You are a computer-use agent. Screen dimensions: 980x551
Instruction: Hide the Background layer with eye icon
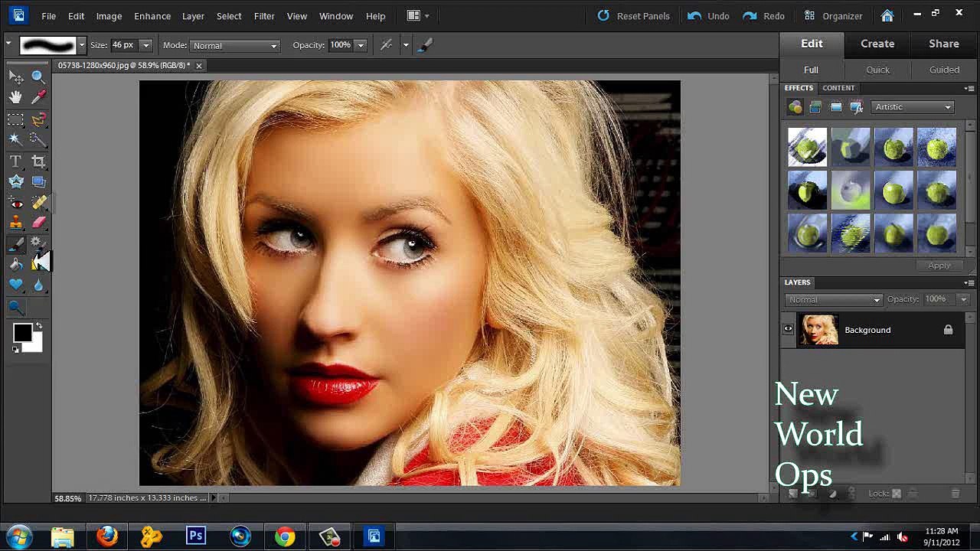[788, 330]
